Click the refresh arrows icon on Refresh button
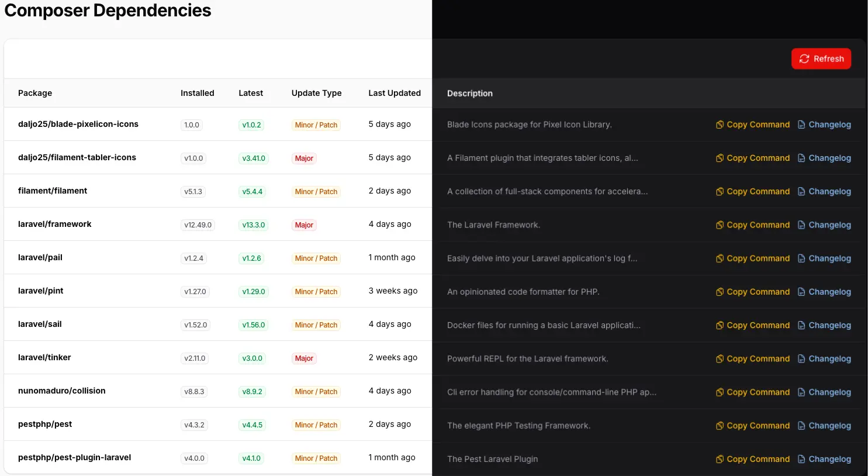The height and width of the screenshot is (476, 868). click(x=804, y=58)
